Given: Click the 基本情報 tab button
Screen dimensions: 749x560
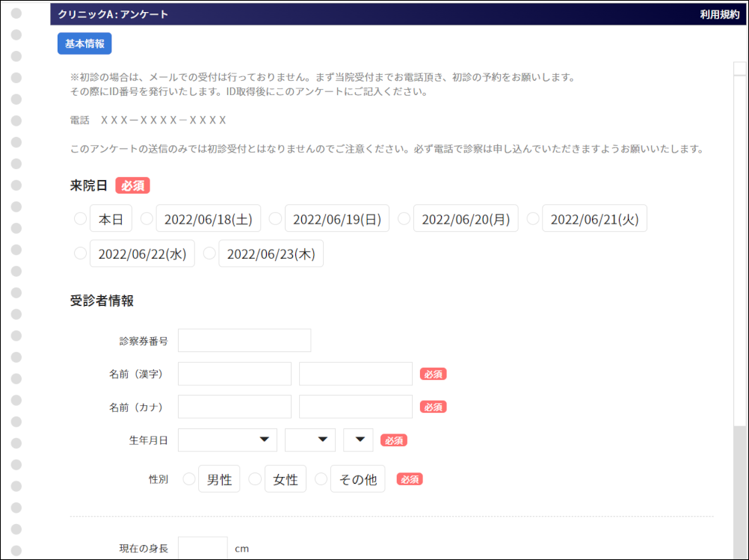Looking at the screenshot, I should tap(84, 43).
